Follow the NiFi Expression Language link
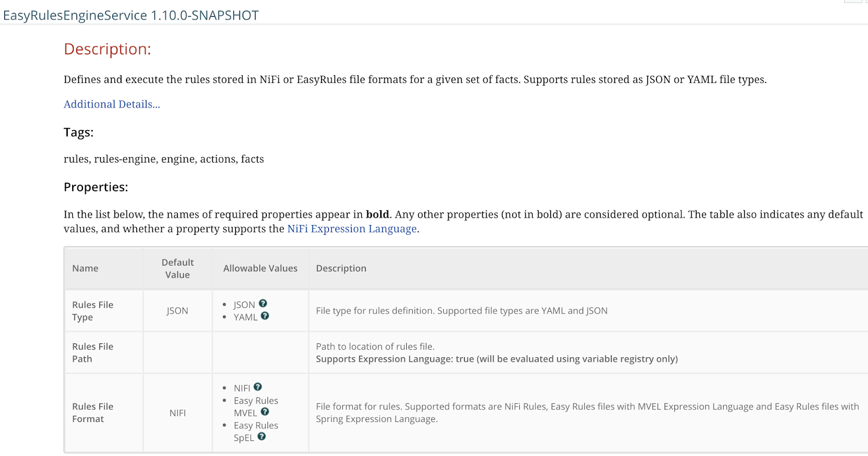The height and width of the screenshot is (456, 868). click(352, 229)
